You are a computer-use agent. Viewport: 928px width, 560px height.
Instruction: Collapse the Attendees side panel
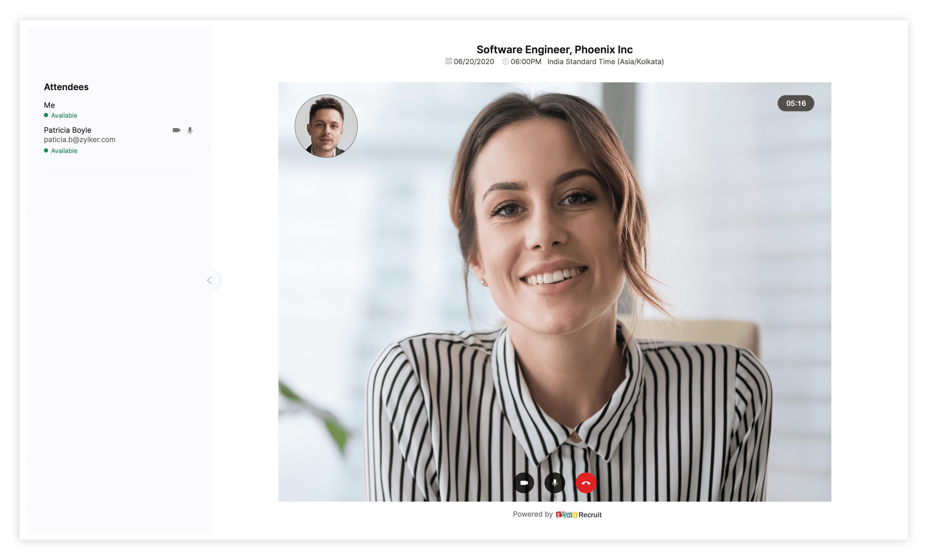pos(210,280)
